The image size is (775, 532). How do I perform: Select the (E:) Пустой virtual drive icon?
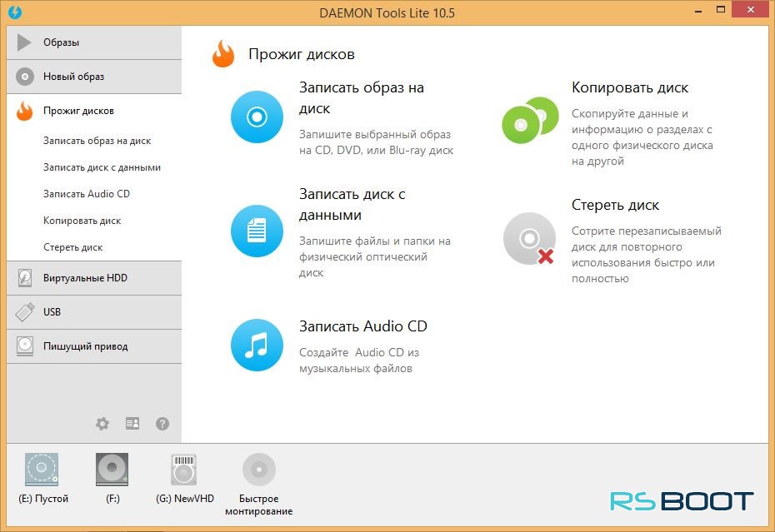coord(42,470)
